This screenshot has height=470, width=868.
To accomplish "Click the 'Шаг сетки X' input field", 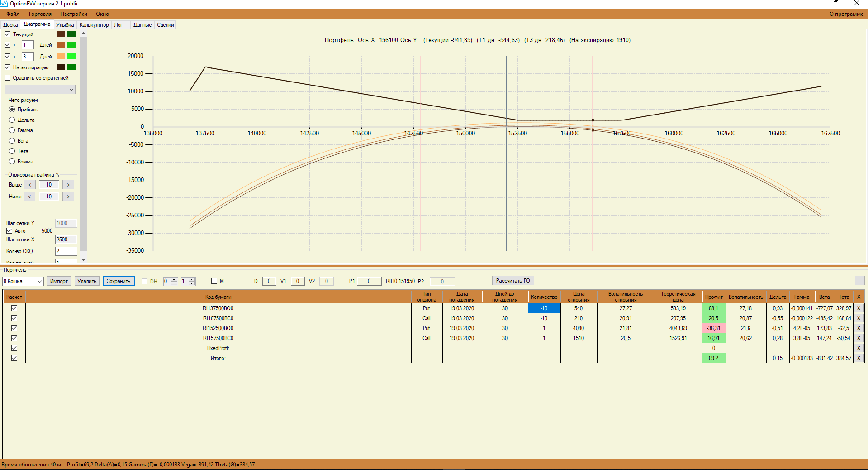I will coord(66,240).
